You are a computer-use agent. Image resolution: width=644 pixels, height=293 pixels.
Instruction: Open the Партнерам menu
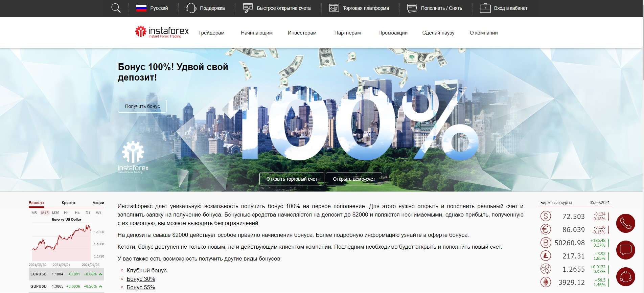tap(347, 33)
